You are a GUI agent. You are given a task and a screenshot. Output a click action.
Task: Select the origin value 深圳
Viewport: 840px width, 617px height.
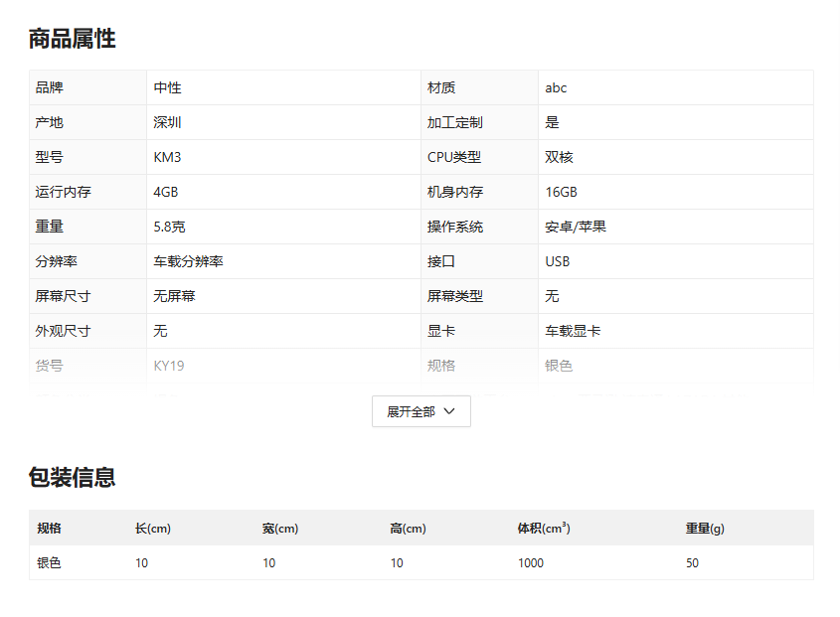click(167, 122)
